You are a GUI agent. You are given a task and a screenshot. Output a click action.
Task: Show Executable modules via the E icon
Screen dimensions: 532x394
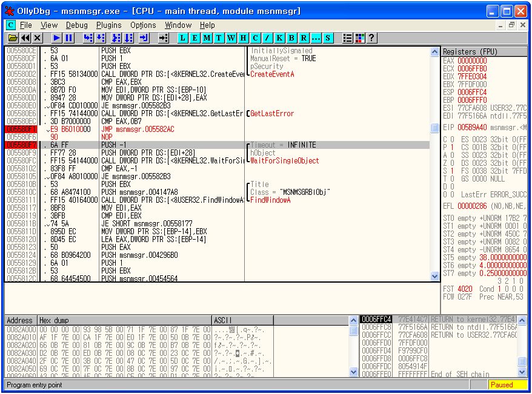point(195,38)
